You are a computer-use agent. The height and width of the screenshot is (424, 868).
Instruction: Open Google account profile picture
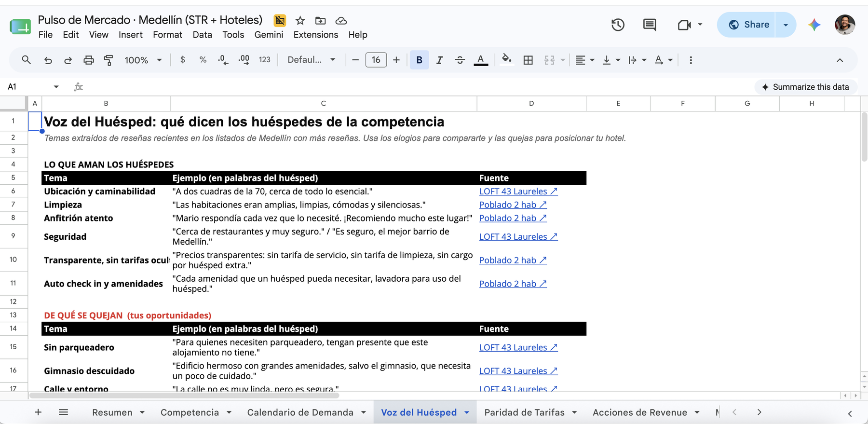click(x=845, y=25)
